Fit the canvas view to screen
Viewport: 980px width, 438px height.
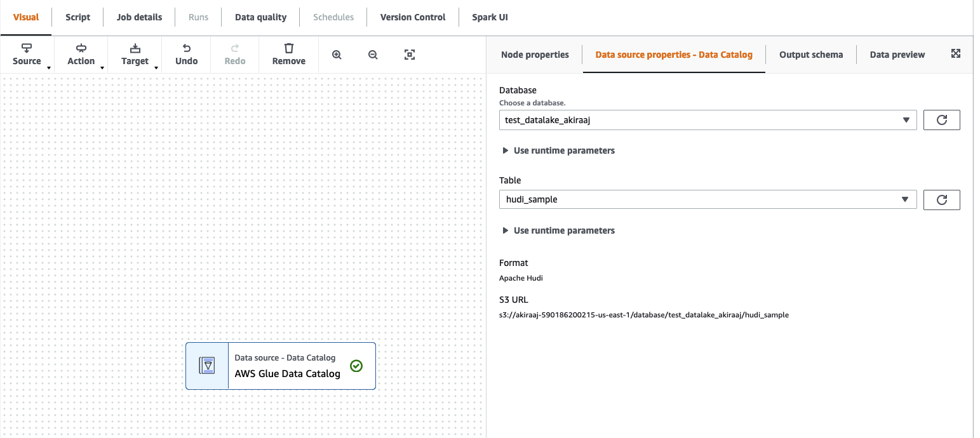tap(410, 55)
